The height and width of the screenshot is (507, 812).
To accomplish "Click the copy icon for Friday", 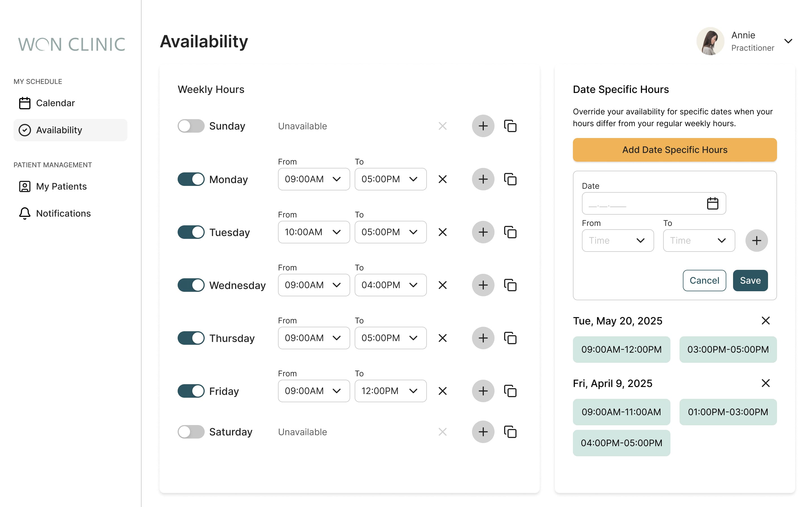I will (x=510, y=391).
